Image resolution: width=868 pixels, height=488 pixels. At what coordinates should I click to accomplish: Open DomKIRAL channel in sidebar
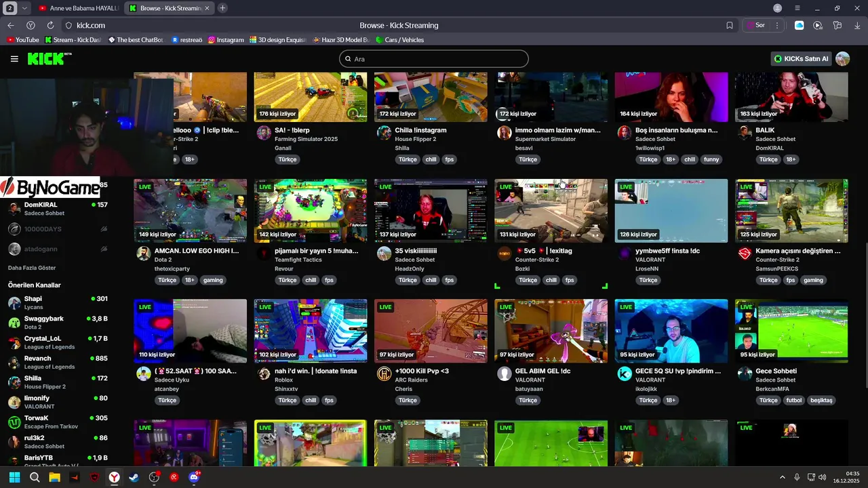[x=58, y=209]
